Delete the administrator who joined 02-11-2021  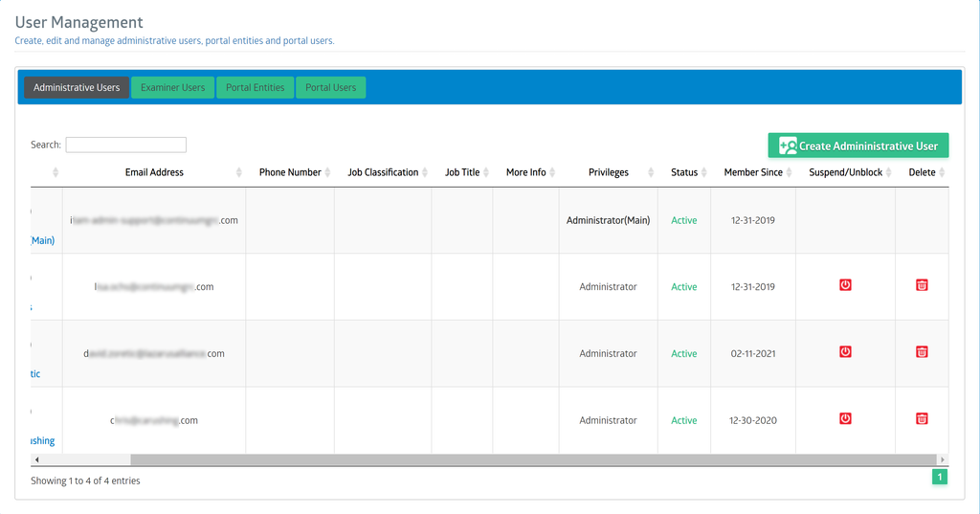pos(922,352)
